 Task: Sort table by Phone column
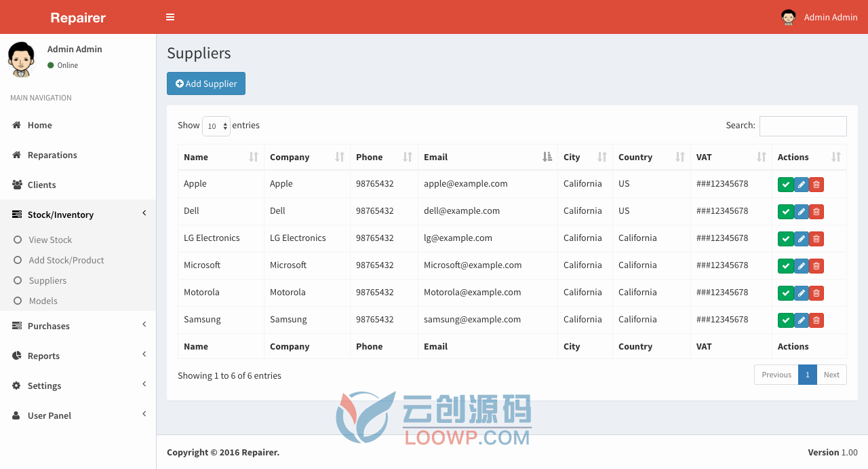[384, 157]
